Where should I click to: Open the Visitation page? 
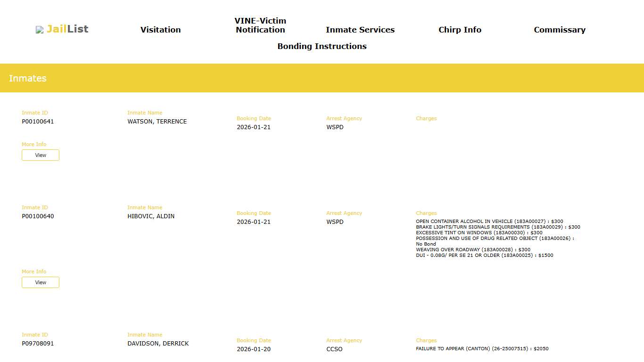pos(160,30)
